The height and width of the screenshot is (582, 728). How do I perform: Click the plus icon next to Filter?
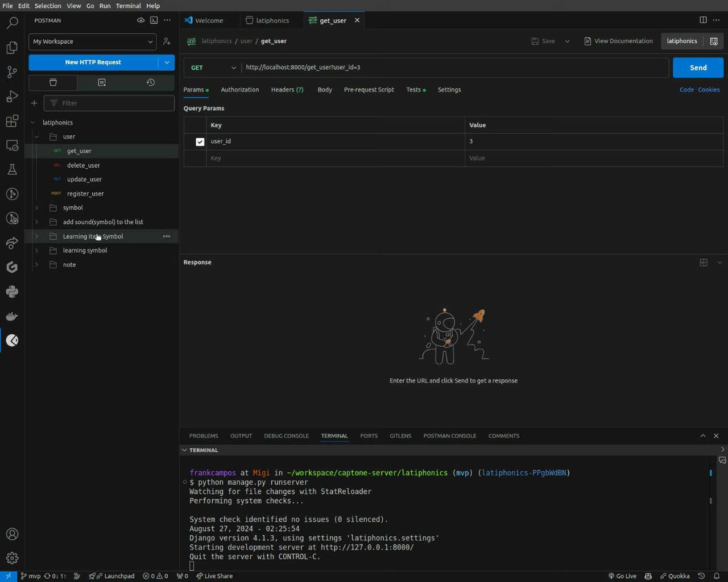pyautogui.click(x=34, y=103)
